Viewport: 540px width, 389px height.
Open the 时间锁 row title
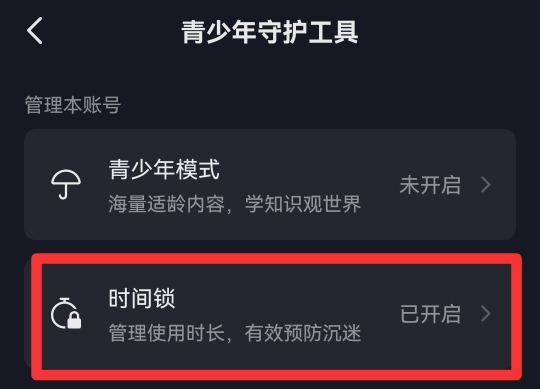click(142, 298)
